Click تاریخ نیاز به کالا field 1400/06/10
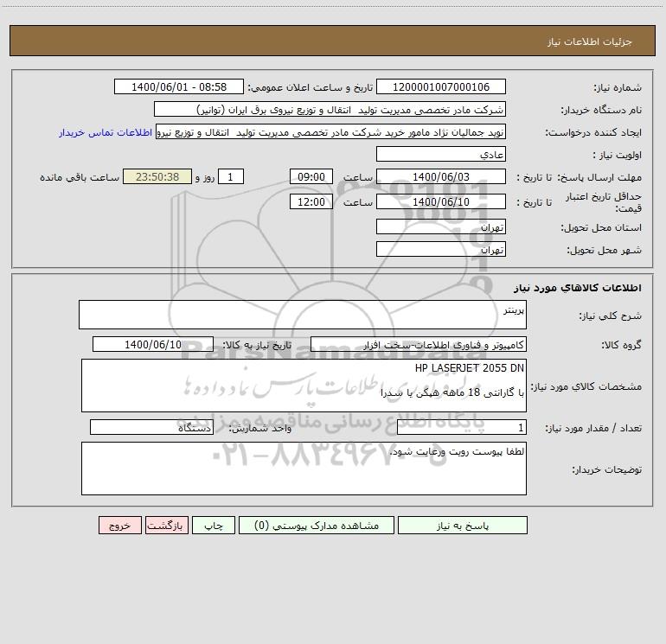The image size is (666, 644). (153, 344)
